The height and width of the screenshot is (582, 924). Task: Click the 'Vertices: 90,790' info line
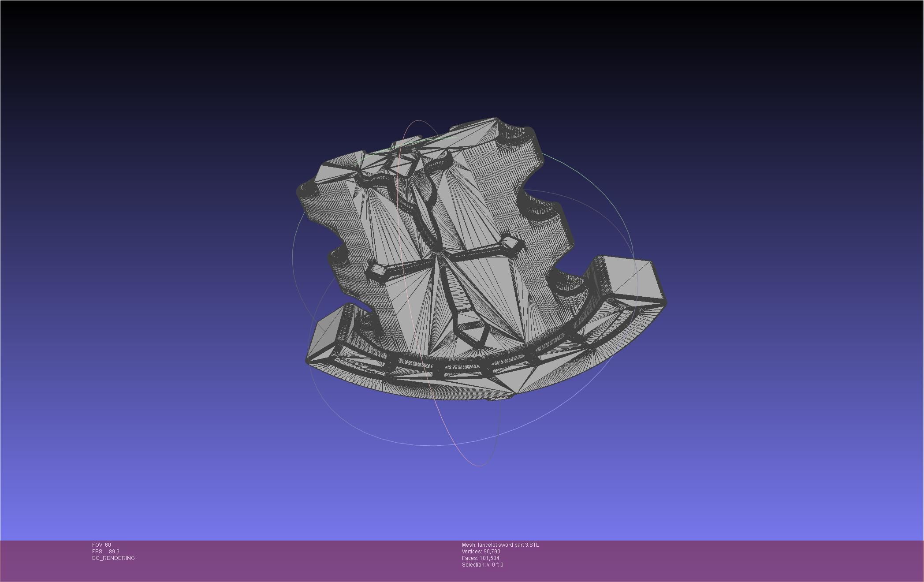click(481, 552)
